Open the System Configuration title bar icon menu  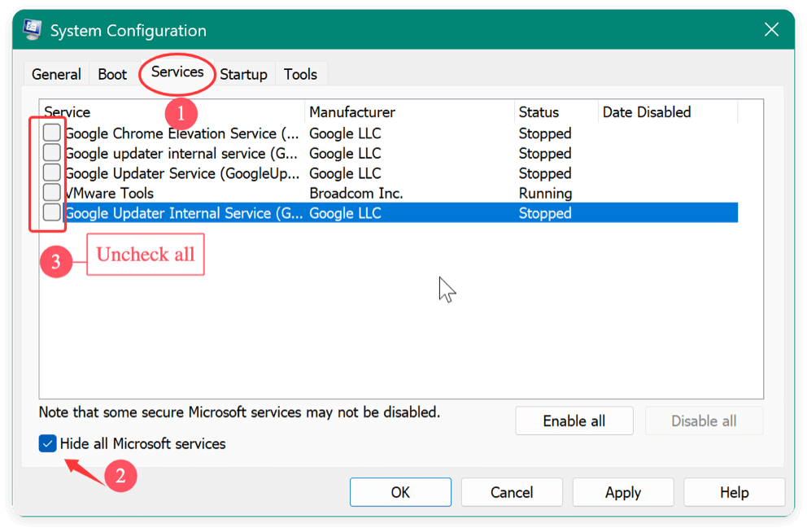pyautogui.click(x=31, y=29)
